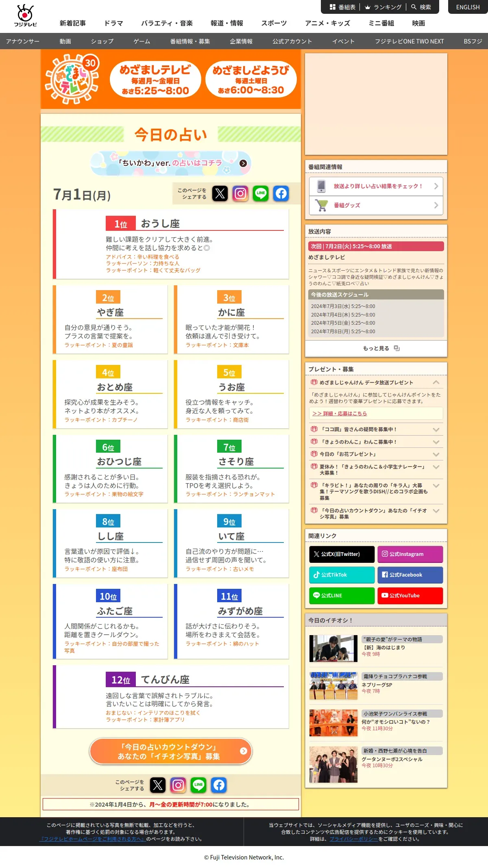Open the 公式LINE button

click(342, 596)
